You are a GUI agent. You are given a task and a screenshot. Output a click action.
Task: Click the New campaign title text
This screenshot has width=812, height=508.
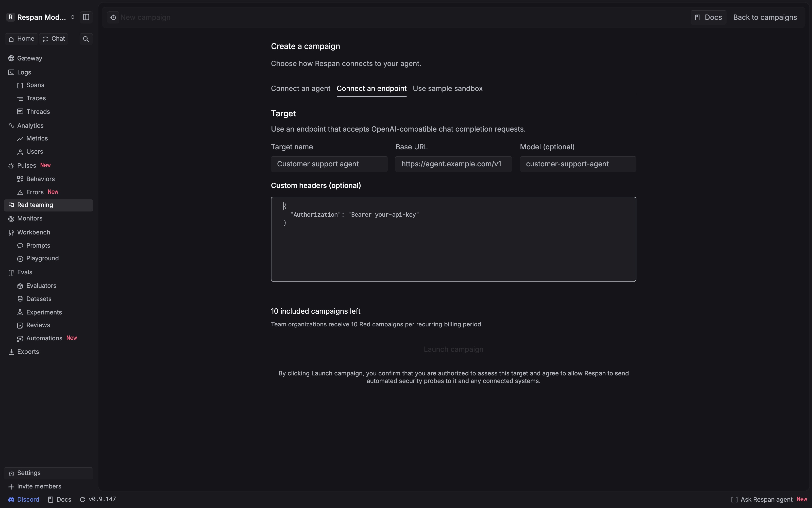tap(145, 18)
